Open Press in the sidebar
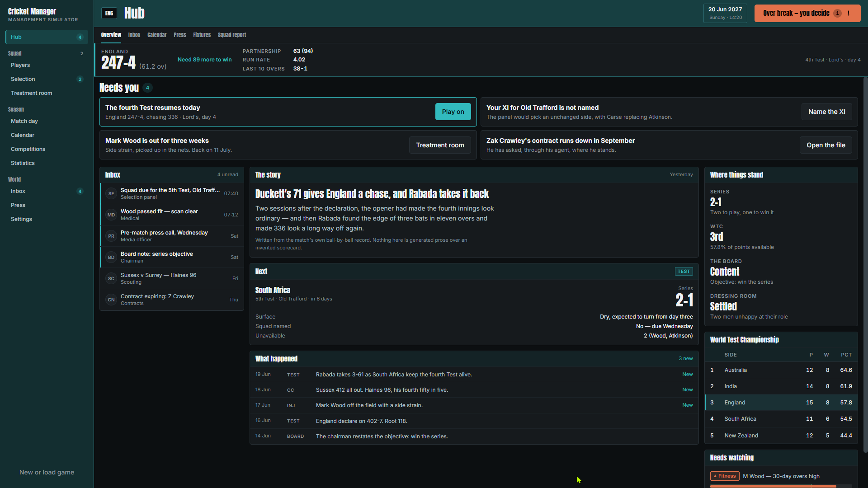 47,205
